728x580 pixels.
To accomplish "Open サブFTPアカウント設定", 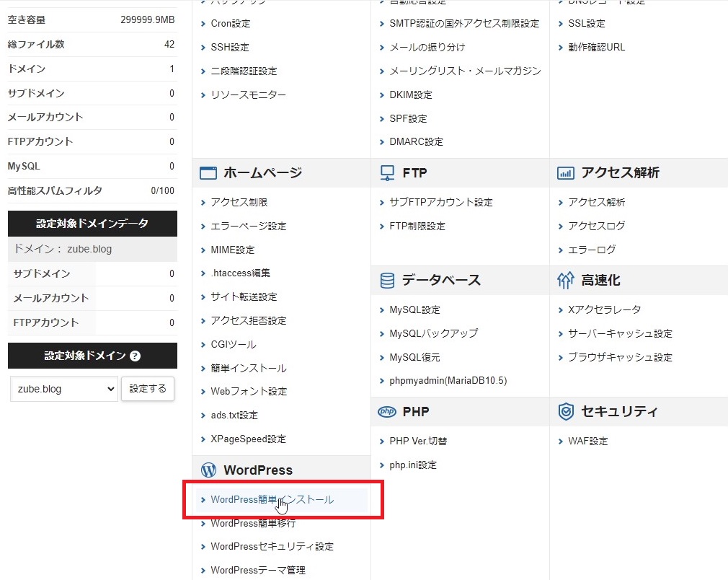I will click(x=441, y=202).
